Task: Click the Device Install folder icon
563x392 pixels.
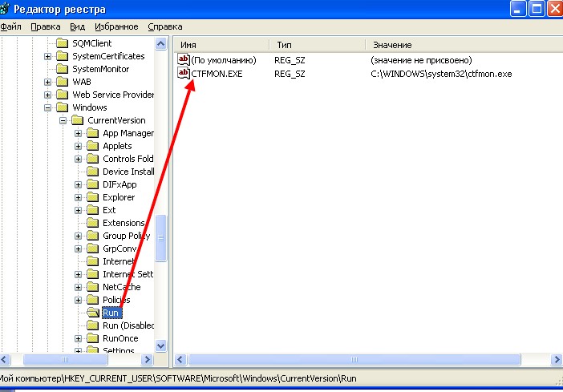Action: pos(93,172)
